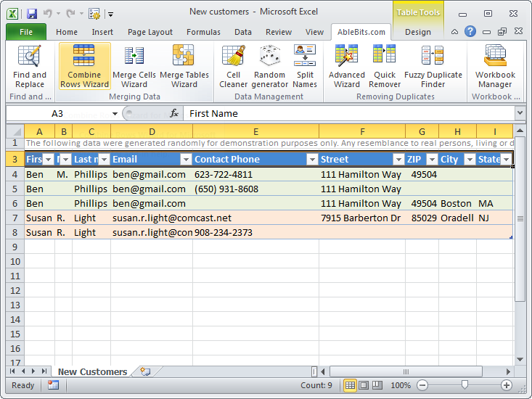Start the Merge Tables Wizard

point(184,67)
